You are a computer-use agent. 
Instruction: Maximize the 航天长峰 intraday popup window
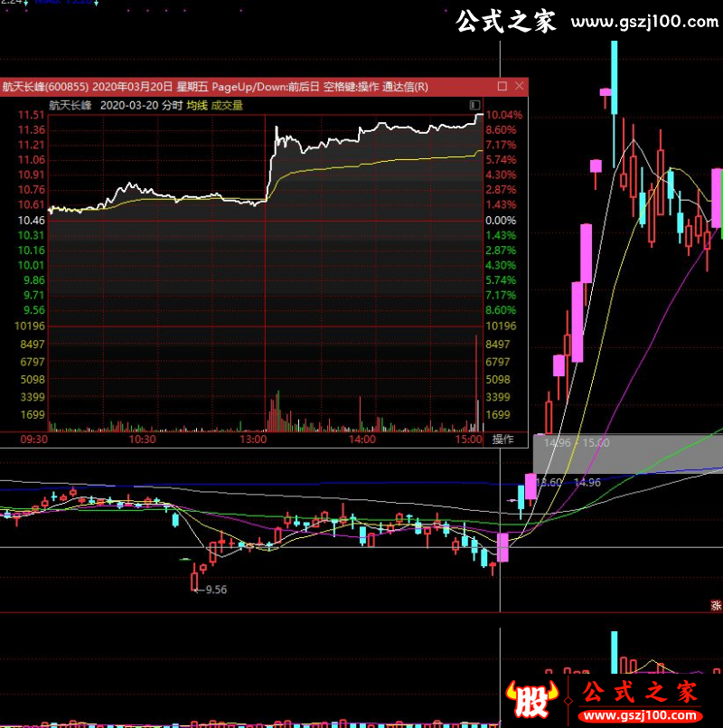pos(502,86)
